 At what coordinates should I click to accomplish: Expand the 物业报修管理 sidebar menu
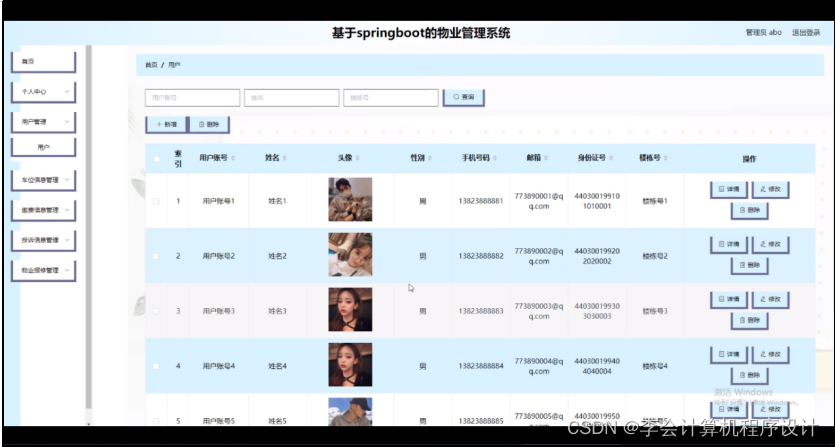[x=43, y=271]
